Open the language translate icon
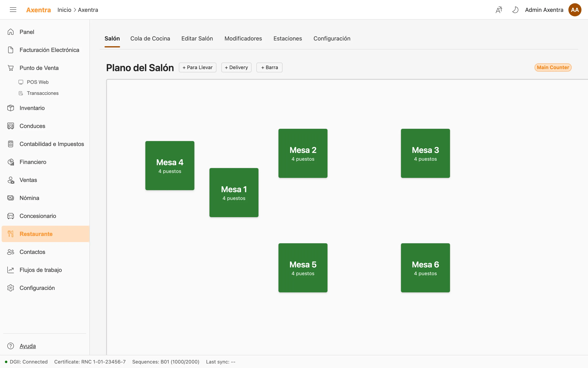 (x=499, y=10)
